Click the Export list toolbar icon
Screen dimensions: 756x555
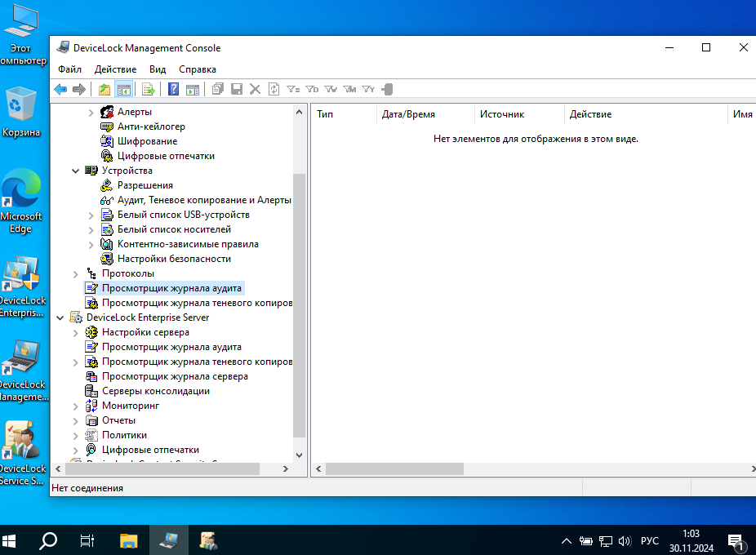point(149,89)
